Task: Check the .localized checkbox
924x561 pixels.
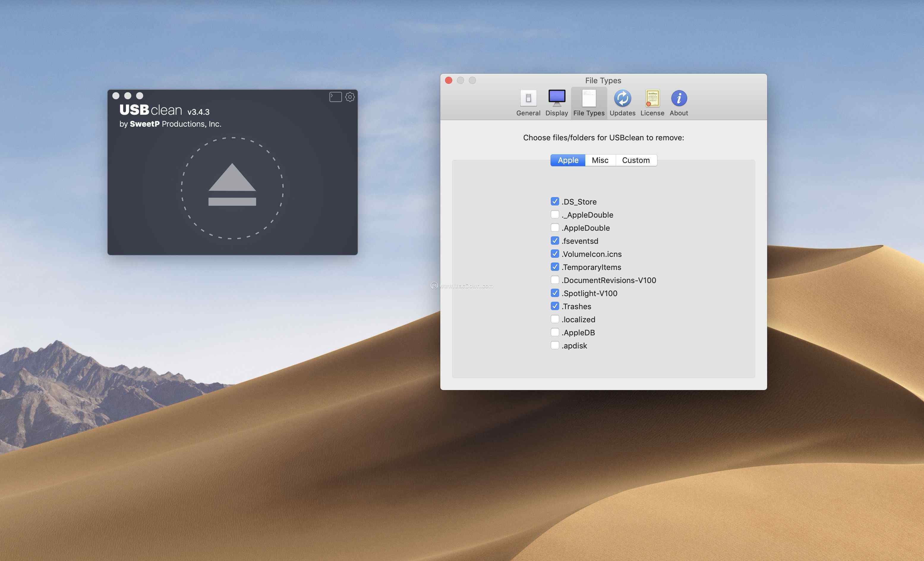Action: 555,319
